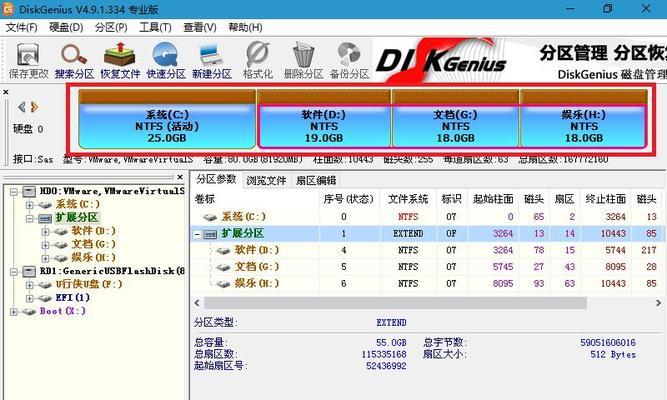
Task: Switch to the 分区参数 tab
Action: (216, 179)
